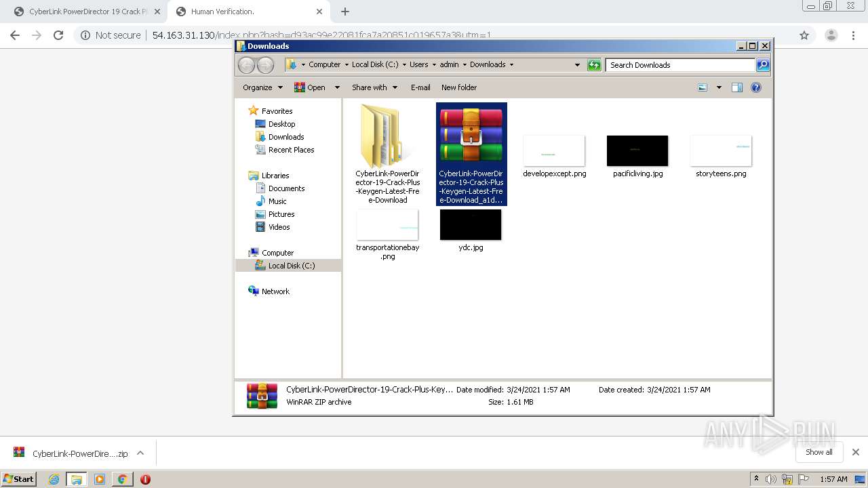This screenshot has height=488, width=868.
Task: Switch to Human Verification tab
Action: click(x=249, y=12)
